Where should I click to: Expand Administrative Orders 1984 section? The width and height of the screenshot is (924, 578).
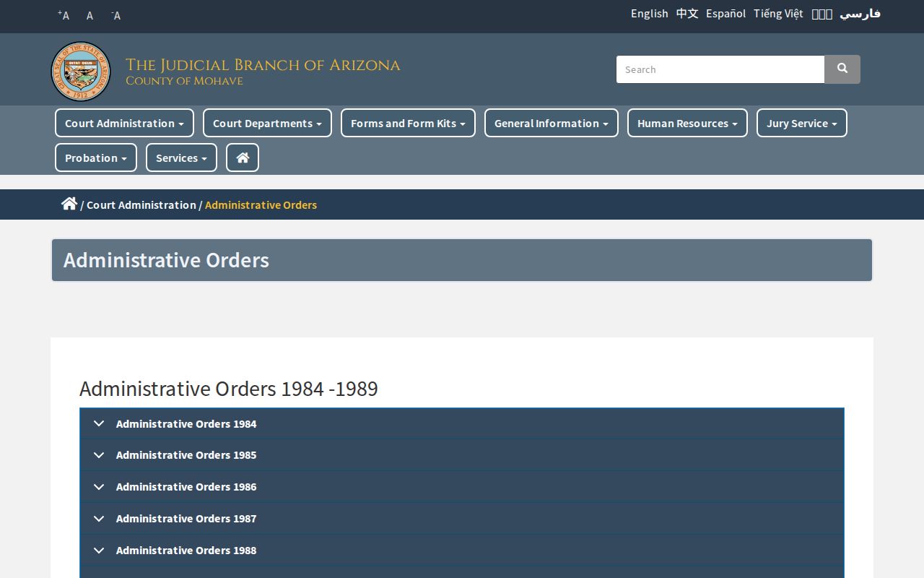click(462, 423)
